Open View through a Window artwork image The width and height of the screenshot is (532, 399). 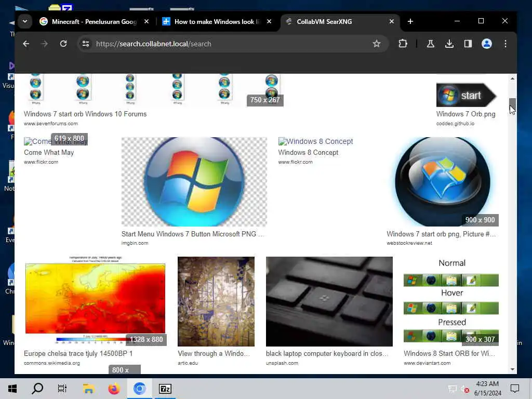point(216,301)
